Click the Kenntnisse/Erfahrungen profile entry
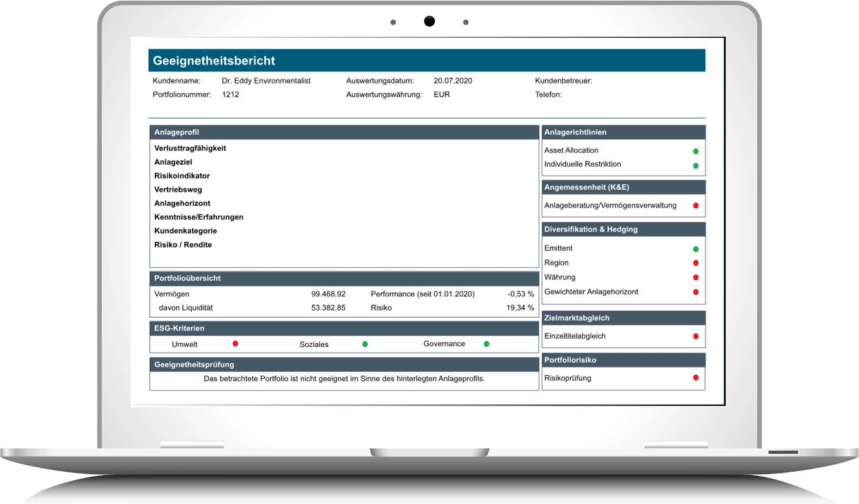The image size is (859, 504). click(198, 217)
